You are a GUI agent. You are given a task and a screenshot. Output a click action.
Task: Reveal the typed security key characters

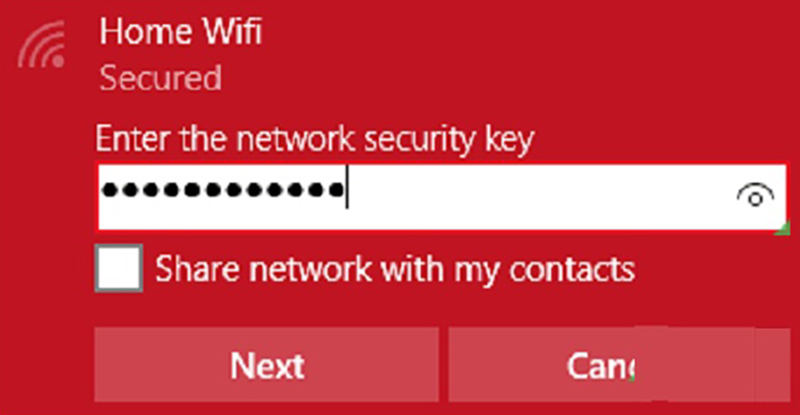pos(755,196)
